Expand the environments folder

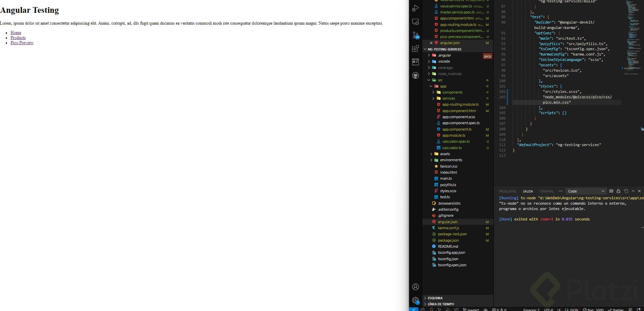click(458, 160)
